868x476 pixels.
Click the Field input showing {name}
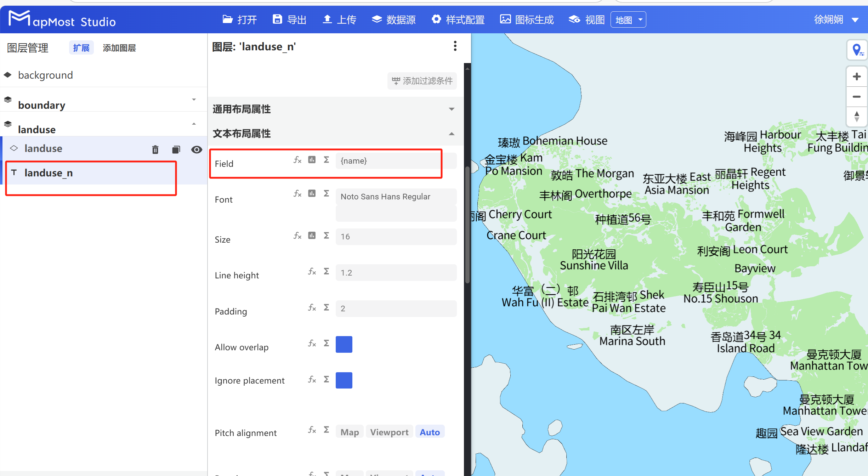click(388, 160)
